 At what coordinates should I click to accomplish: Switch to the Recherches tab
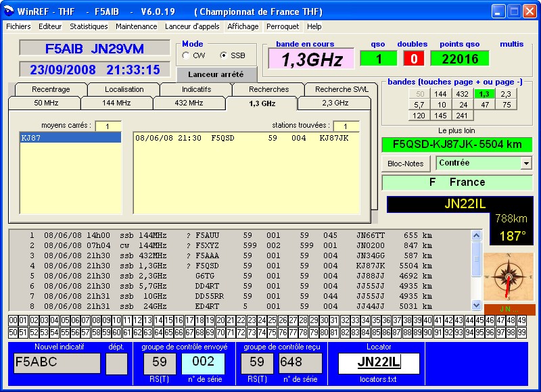(268, 89)
